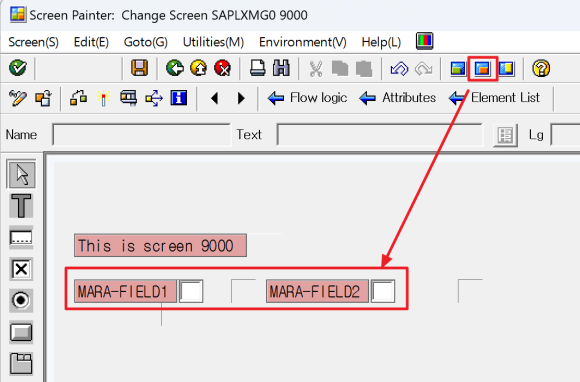
Task: Click the green checkmark Enter icon
Action: 18,68
